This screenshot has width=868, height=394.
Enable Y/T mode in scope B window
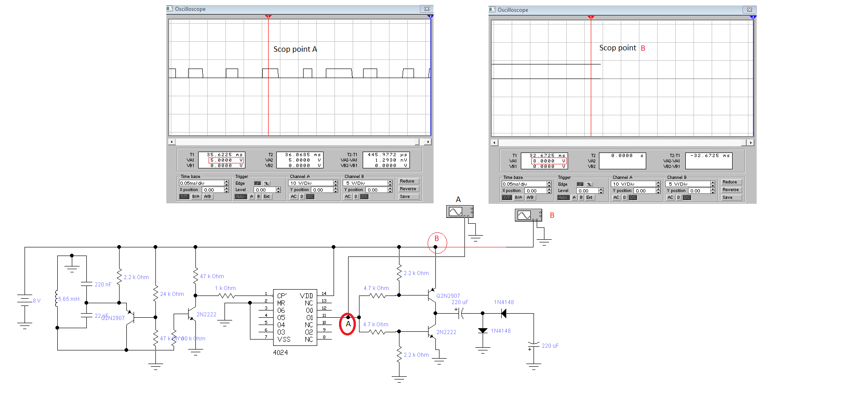coord(507,197)
